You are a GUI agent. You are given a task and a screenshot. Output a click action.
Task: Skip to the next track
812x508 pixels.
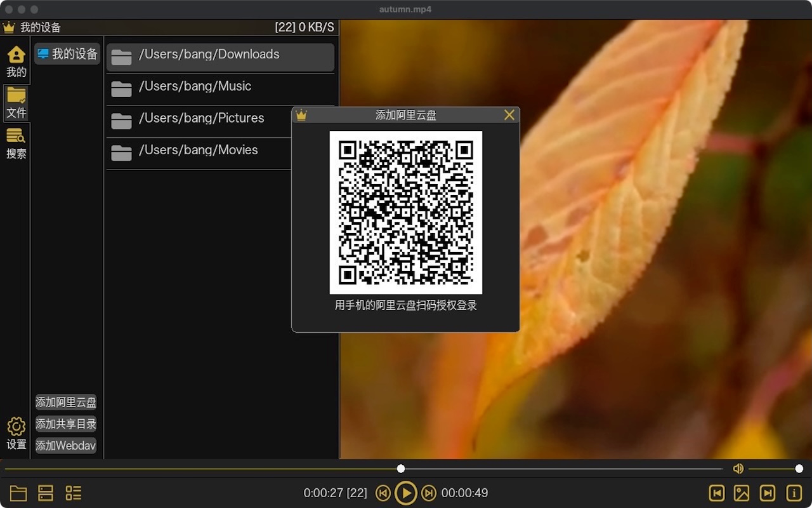pos(429,493)
